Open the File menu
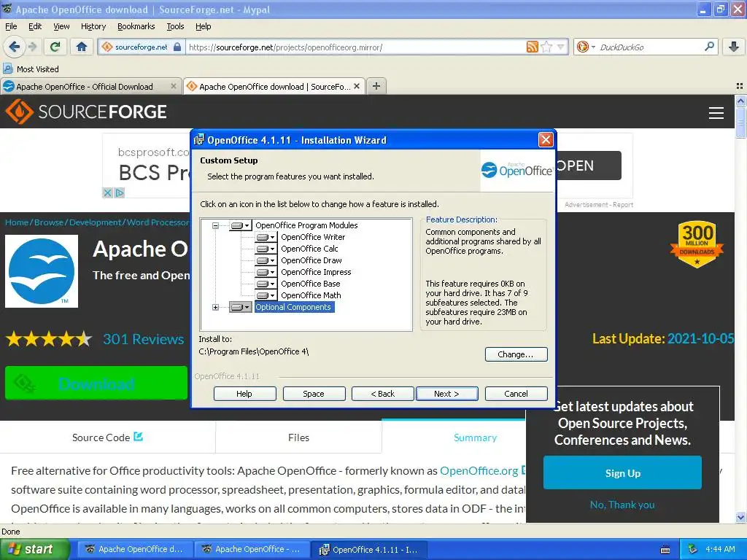 [x=11, y=26]
